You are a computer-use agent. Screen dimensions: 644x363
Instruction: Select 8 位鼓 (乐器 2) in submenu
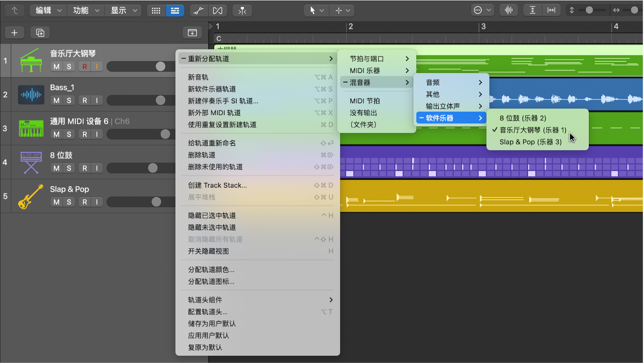click(x=523, y=118)
